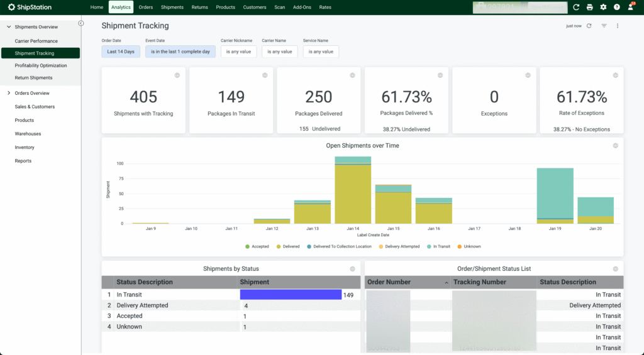Open the print icon in the top bar
Viewport: 644px width, 355px height.
pyautogui.click(x=589, y=7)
